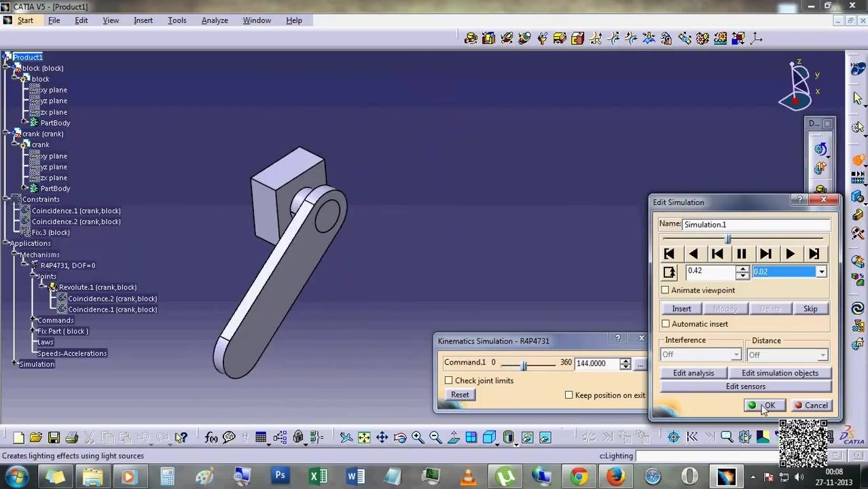
Task: Click the simulation Name input field
Action: (x=757, y=225)
